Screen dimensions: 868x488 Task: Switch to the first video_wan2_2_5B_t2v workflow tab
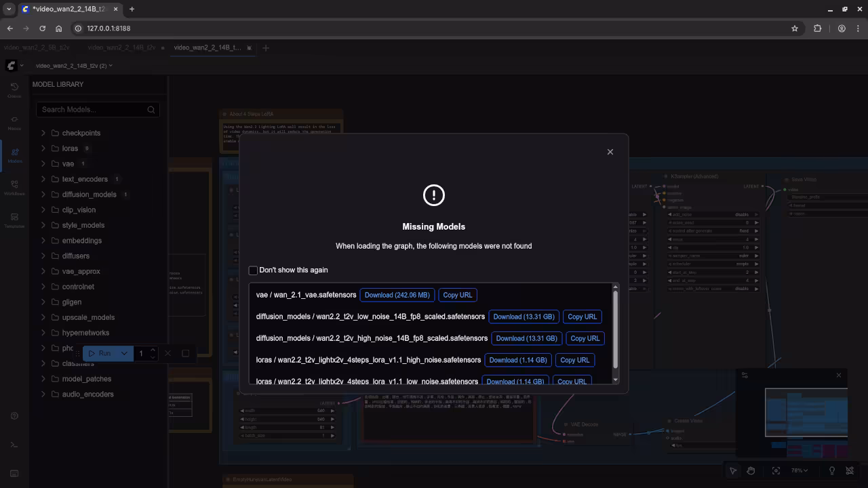pyautogui.click(x=37, y=47)
